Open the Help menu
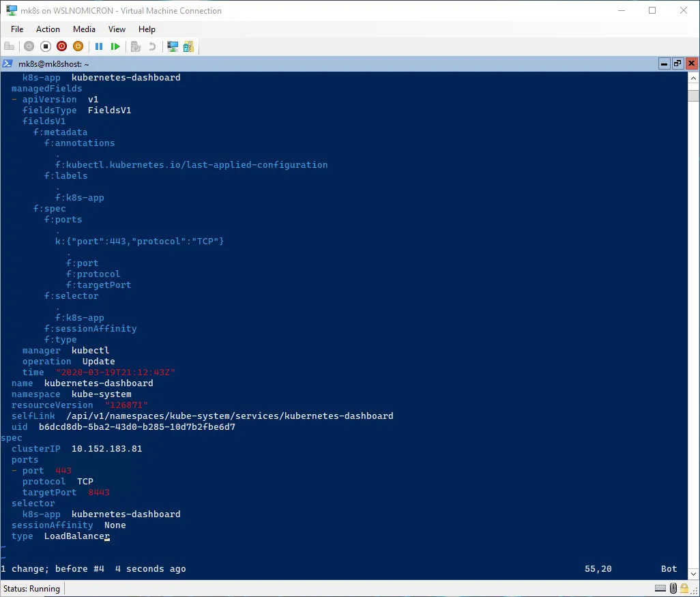 pyautogui.click(x=147, y=29)
